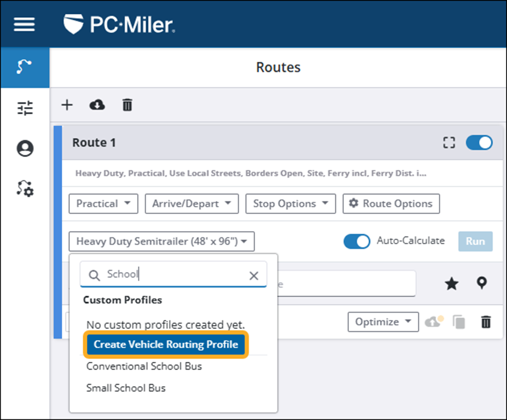Disable the Route 1 visibility toggle
Viewport: 507px width, 420px height.
click(x=478, y=143)
